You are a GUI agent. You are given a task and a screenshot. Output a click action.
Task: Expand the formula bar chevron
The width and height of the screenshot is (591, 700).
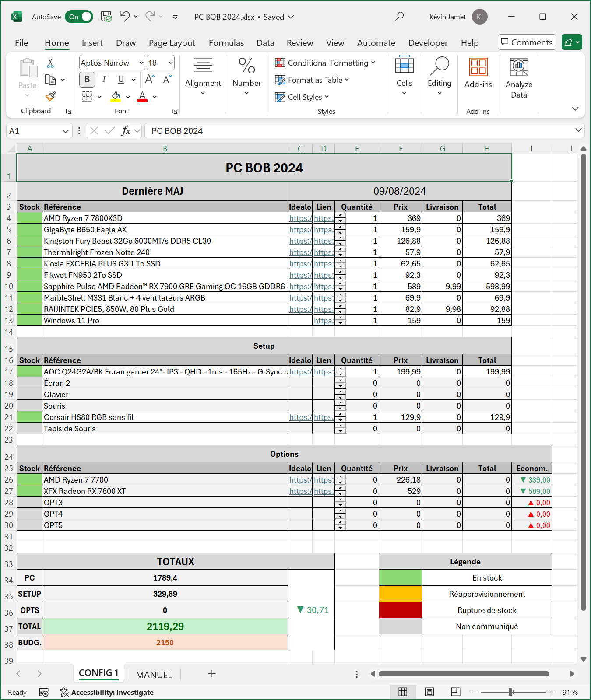(578, 130)
